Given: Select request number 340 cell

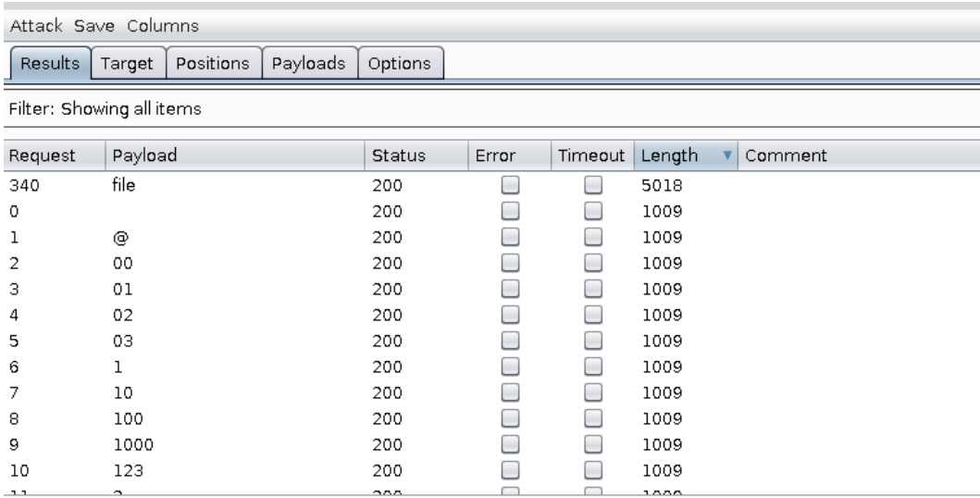Looking at the screenshot, I should coord(55,185).
